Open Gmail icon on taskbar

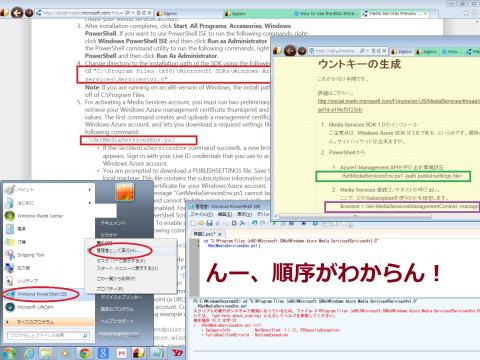(x=121, y=353)
